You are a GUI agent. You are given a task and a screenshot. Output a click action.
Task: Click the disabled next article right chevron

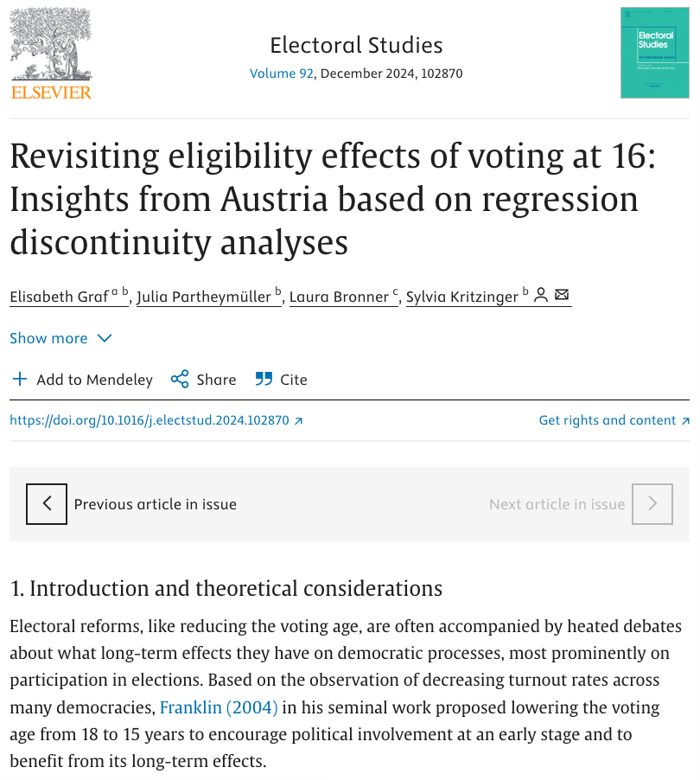652,504
